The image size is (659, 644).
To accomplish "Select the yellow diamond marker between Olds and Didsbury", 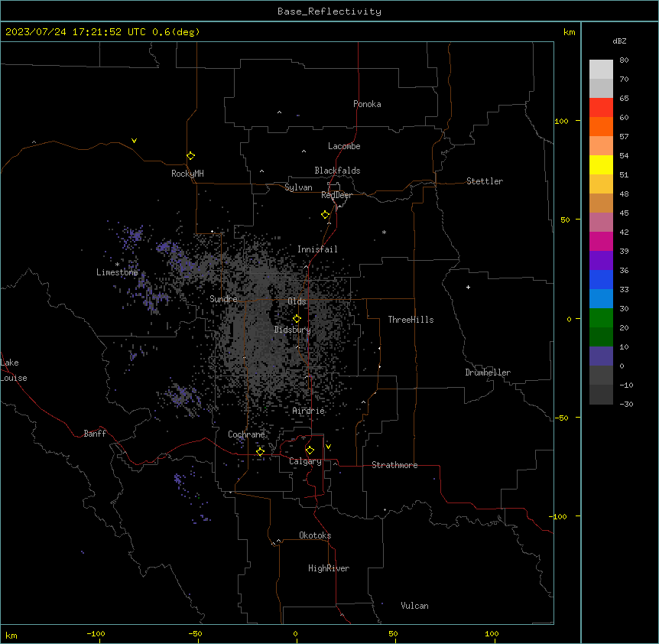I will [x=297, y=319].
